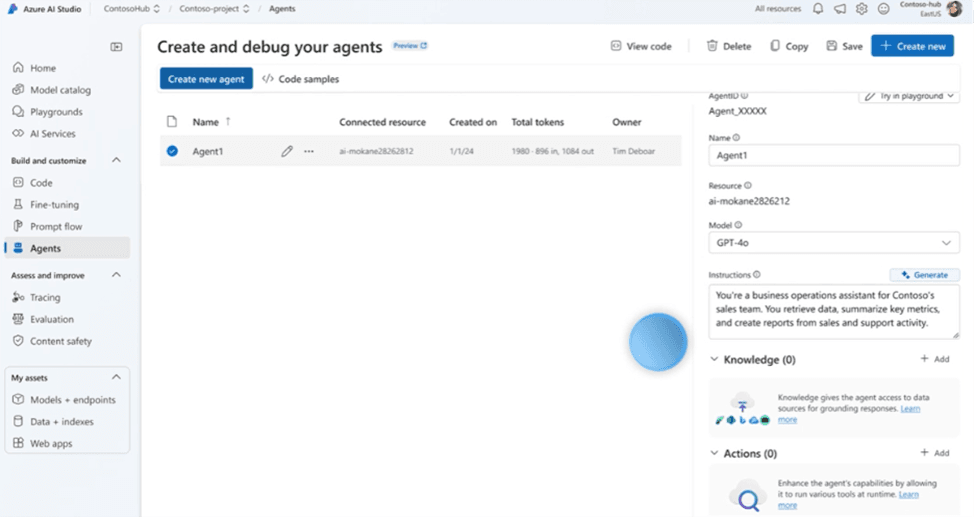The image size is (975, 517).
Task: Toggle the select-all header checkbox
Action: click(172, 122)
